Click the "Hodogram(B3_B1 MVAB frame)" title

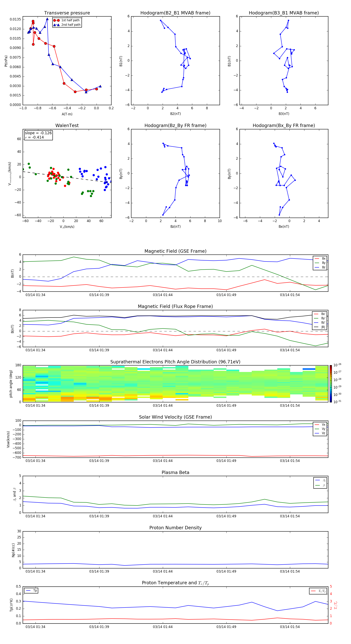coord(284,13)
